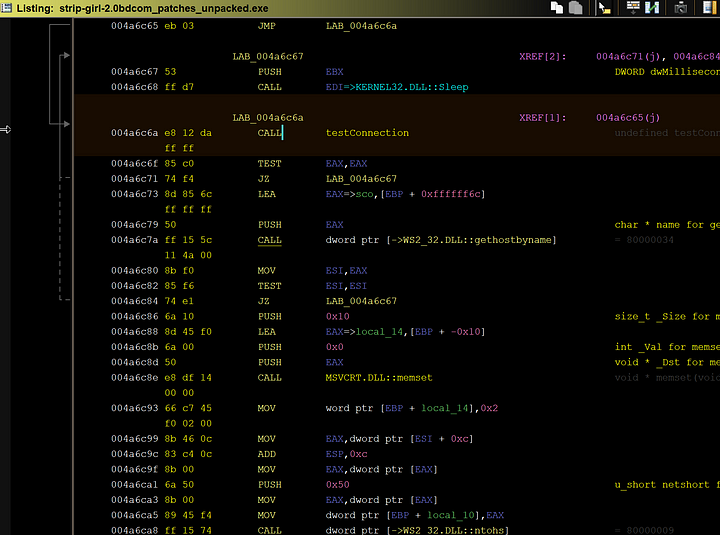Click MSVCRT.DLL::memset call operand
Screen dimensions: 720x535
pos(379,377)
